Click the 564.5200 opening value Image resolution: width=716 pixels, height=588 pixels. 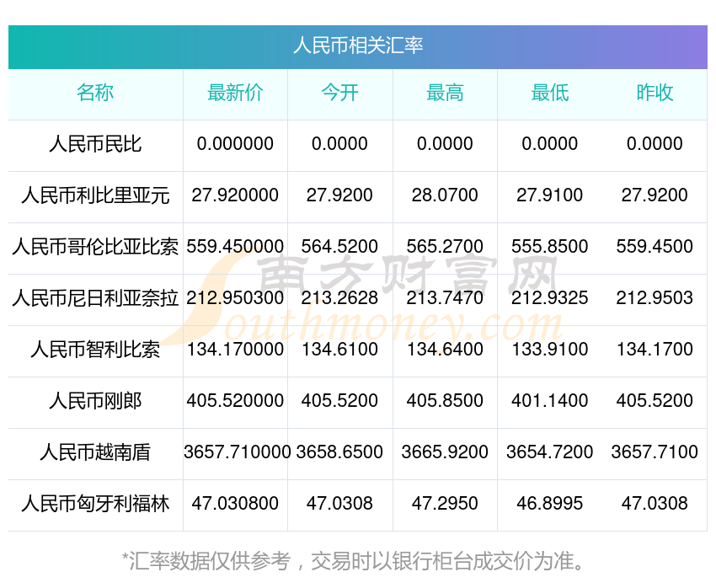click(x=339, y=247)
